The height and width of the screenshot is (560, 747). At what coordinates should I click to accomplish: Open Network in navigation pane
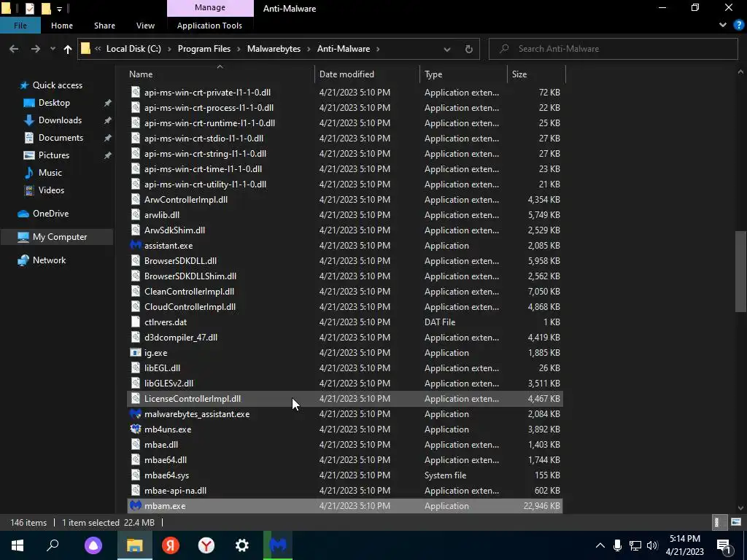point(49,260)
